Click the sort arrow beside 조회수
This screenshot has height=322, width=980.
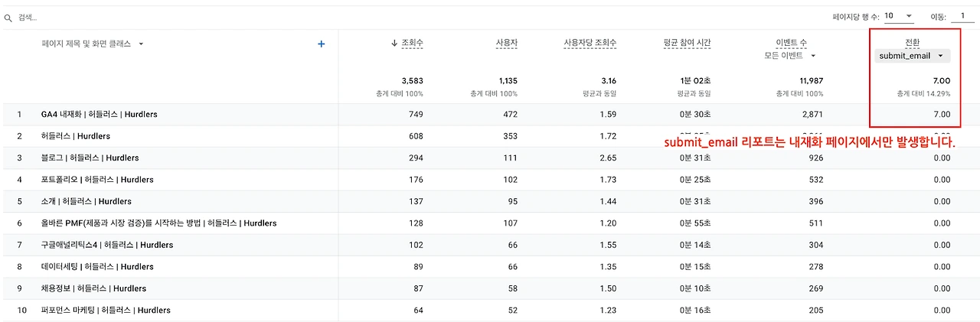[394, 44]
